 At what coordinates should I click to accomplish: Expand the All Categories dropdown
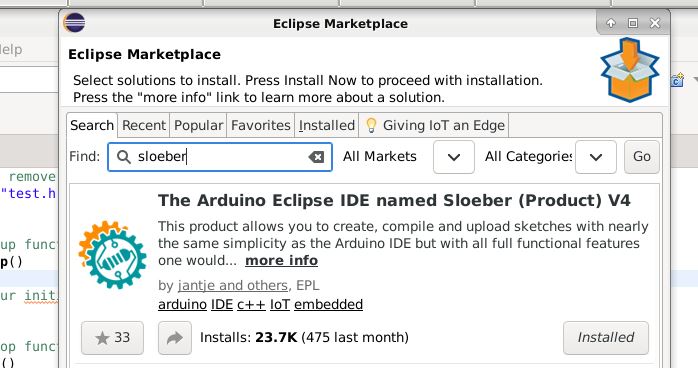click(596, 157)
